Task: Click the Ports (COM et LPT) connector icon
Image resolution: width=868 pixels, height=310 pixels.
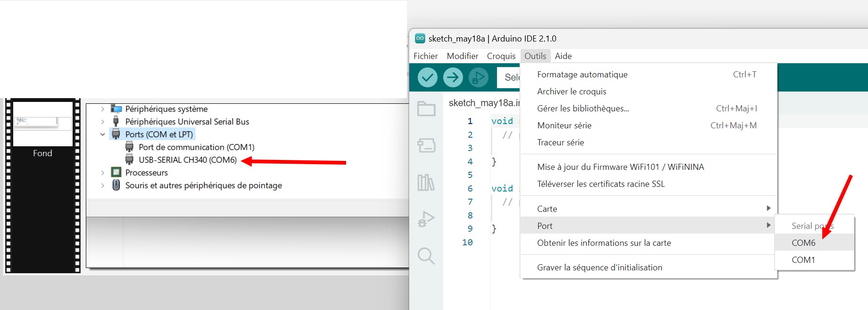Action: coord(116,134)
